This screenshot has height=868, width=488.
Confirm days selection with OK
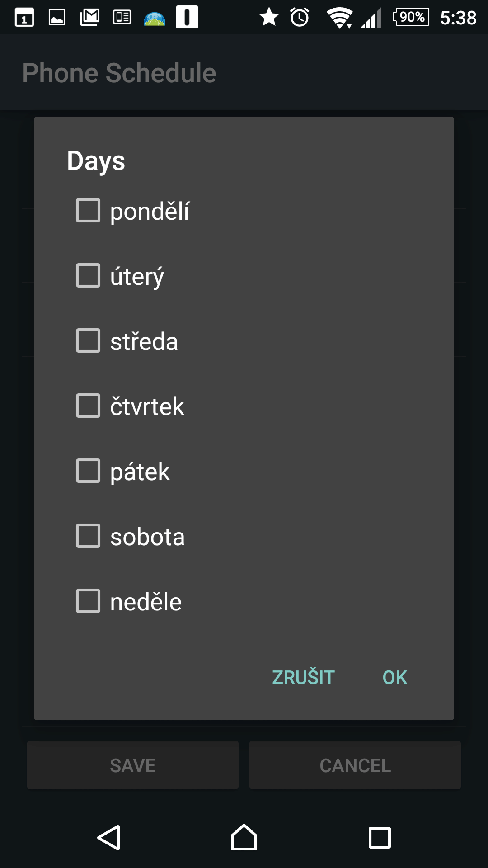(x=395, y=677)
